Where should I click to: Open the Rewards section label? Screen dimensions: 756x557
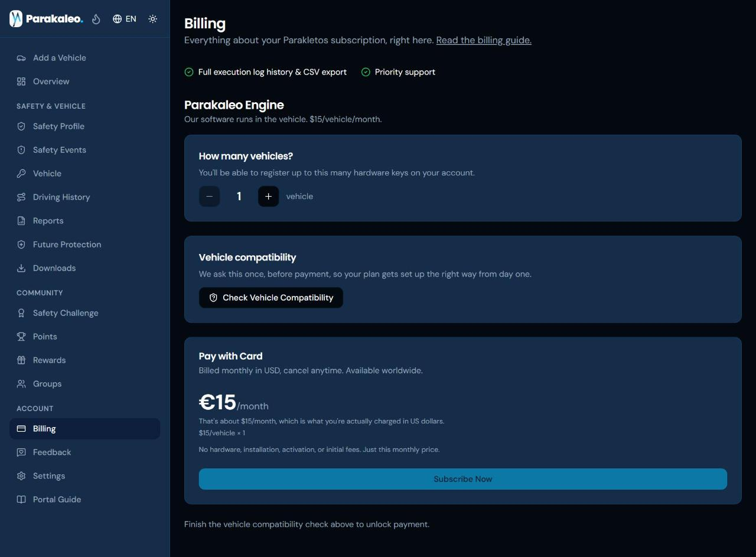49,360
